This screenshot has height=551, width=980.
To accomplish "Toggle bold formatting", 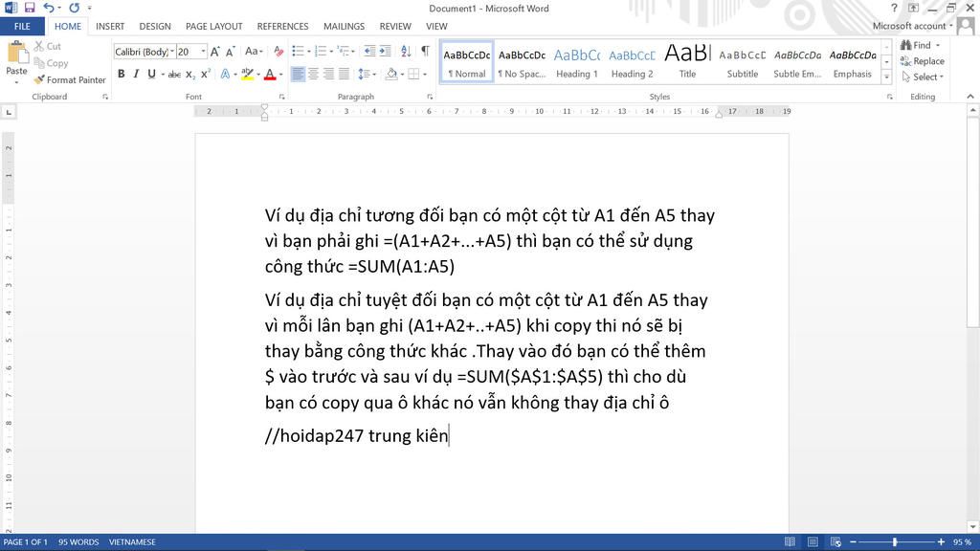I will [x=122, y=74].
